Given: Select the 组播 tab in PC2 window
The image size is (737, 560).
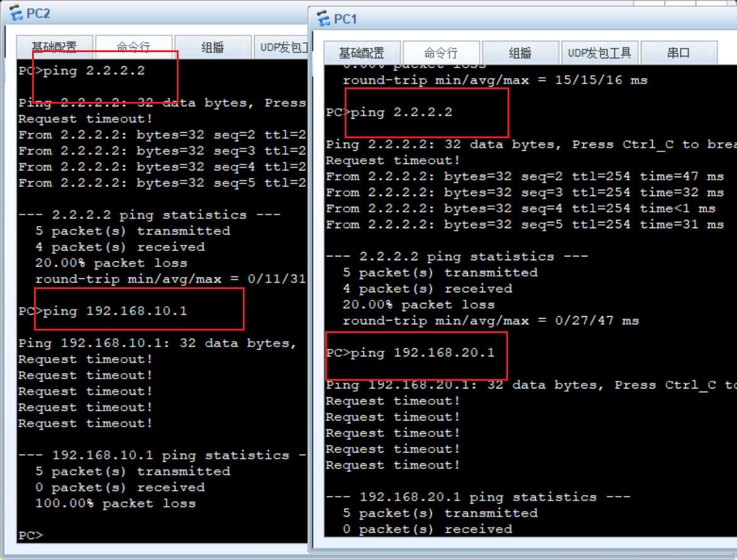Looking at the screenshot, I should [x=213, y=47].
